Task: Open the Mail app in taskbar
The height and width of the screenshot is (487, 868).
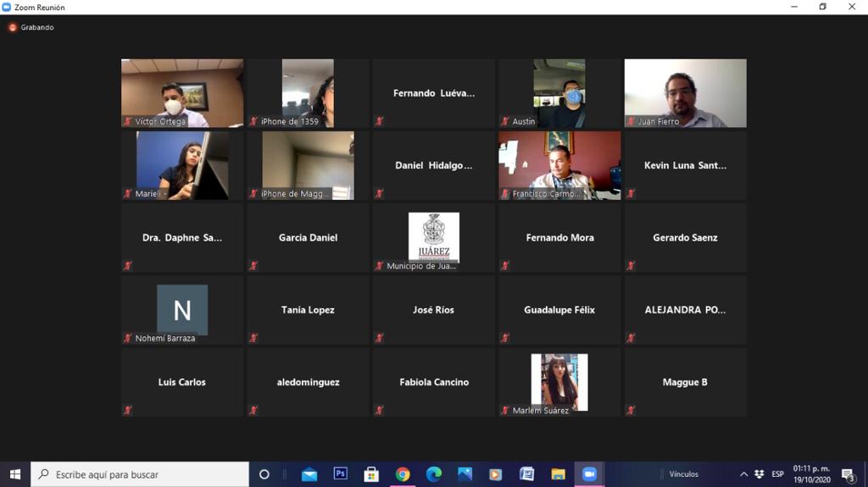Action: pos(309,474)
